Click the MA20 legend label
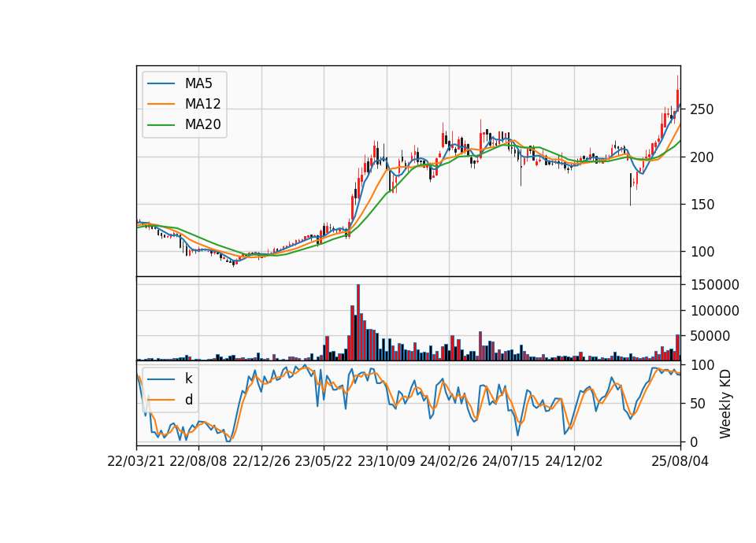The image size is (756, 543). point(202,124)
